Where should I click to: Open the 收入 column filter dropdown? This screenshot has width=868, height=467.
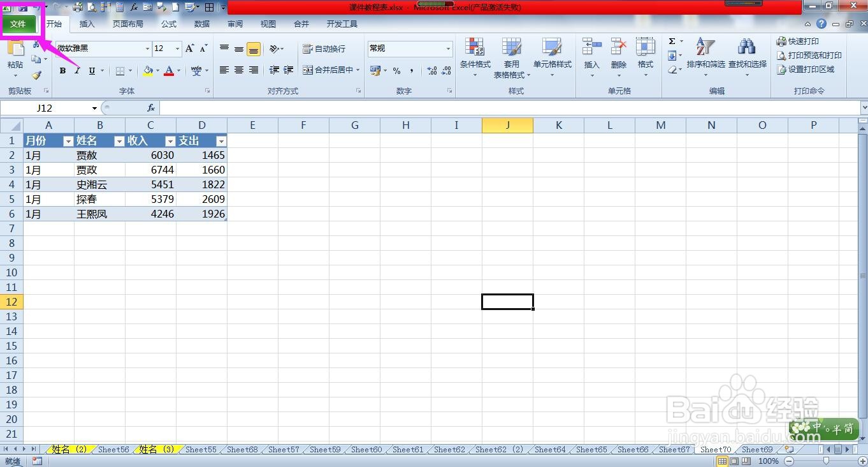pos(170,141)
